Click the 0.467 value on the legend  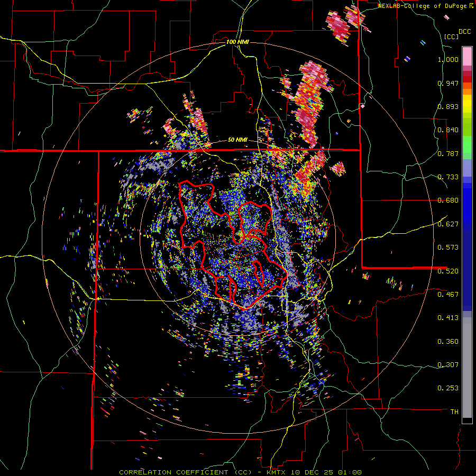(448, 294)
